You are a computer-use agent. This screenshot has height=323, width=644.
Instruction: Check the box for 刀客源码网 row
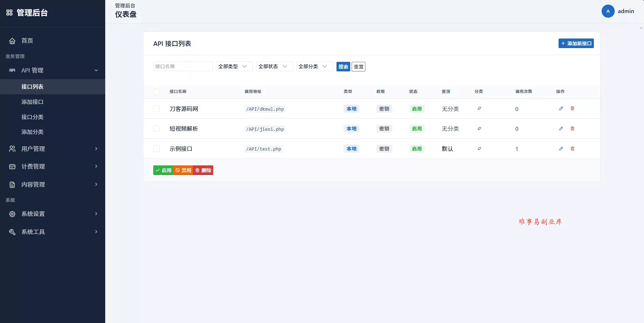pyautogui.click(x=156, y=109)
